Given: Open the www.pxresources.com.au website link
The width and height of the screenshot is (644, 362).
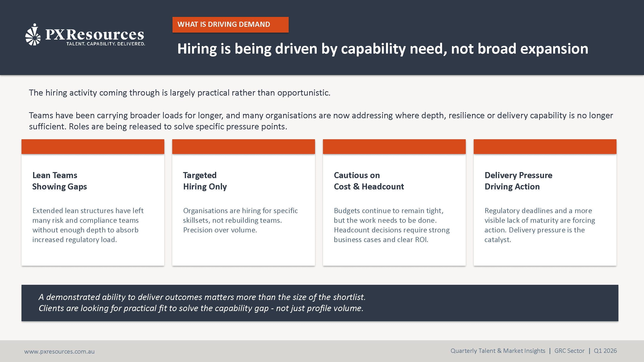Looking at the screenshot, I should 59,351.
